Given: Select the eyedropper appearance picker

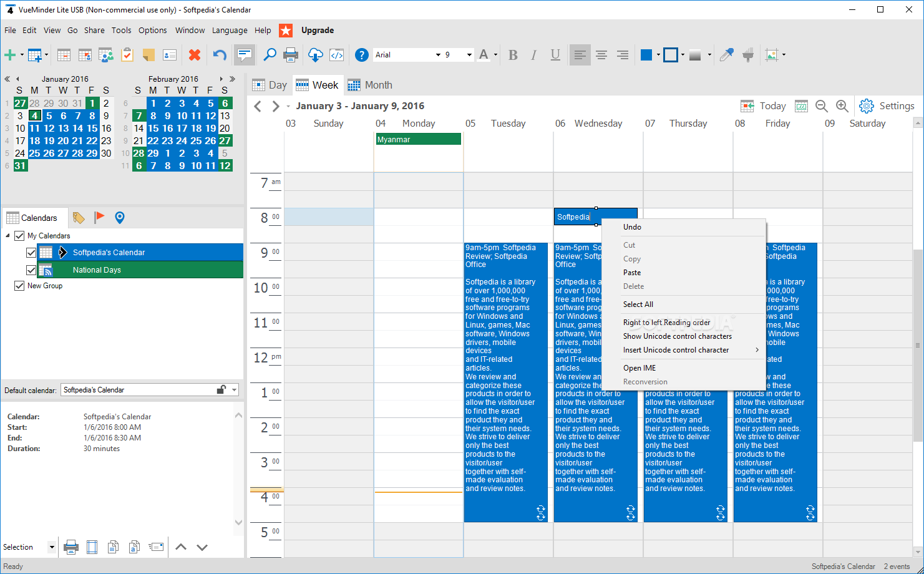Looking at the screenshot, I should 726,55.
